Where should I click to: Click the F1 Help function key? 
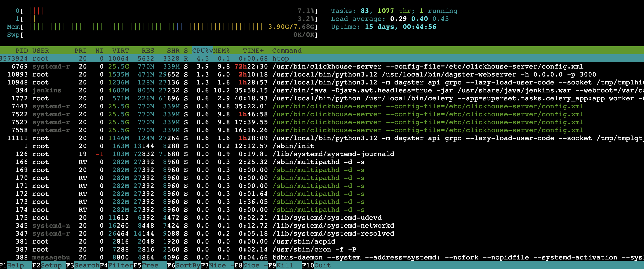[x=15, y=266]
